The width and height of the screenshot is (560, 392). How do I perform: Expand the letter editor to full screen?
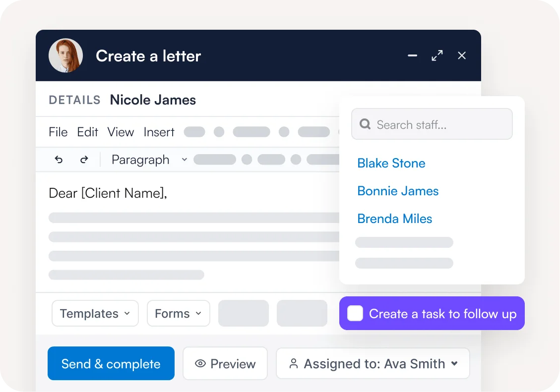tap(437, 56)
